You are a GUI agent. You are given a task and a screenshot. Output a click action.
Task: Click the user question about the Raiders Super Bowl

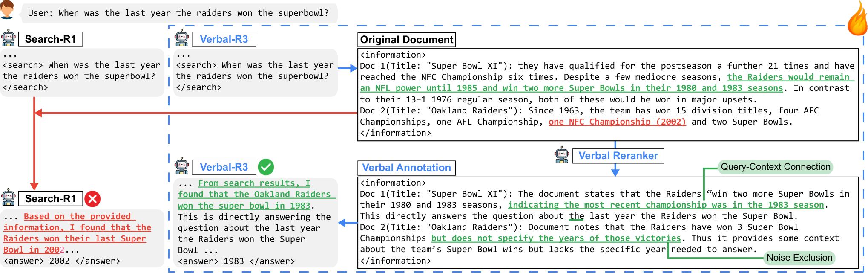click(x=178, y=13)
